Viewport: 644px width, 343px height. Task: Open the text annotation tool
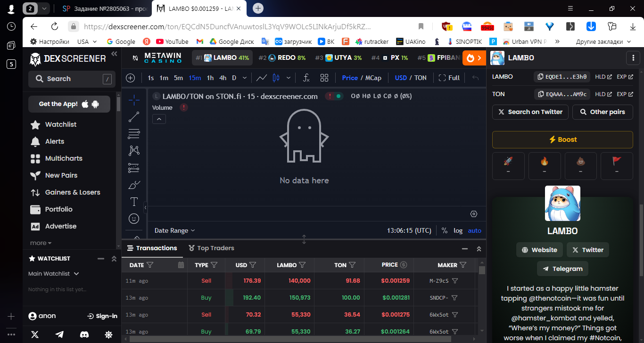click(x=134, y=202)
